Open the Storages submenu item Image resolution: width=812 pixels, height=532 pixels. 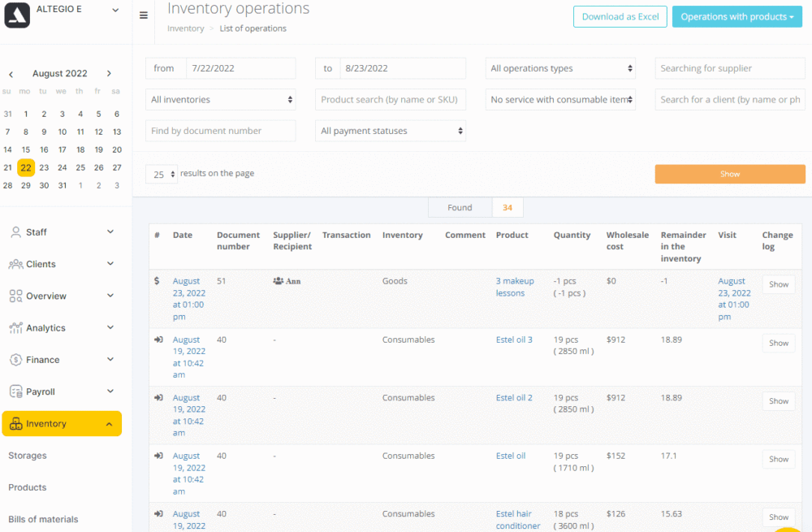[x=28, y=456]
